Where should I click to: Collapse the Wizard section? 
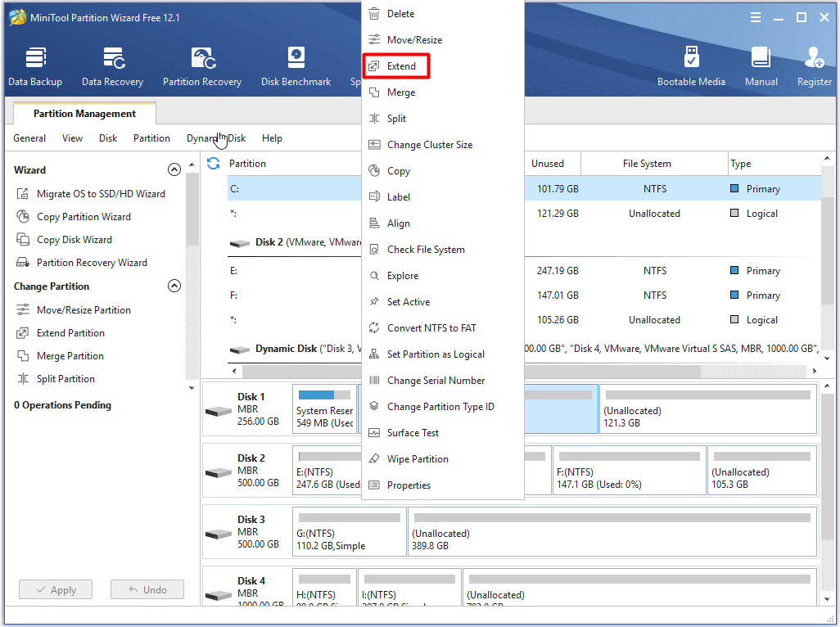pos(174,169)
